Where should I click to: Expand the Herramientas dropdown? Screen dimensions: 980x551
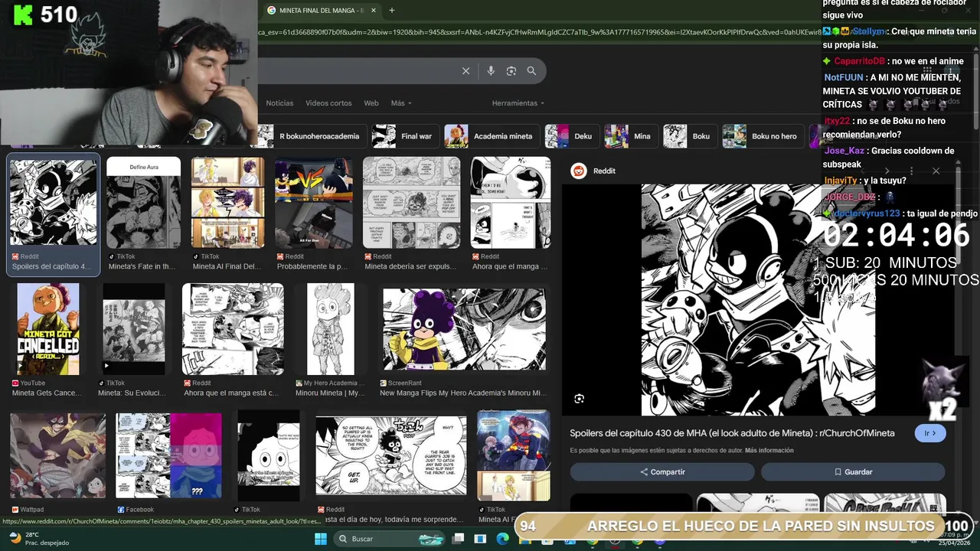pyautogui.click(x=518, y=103)
